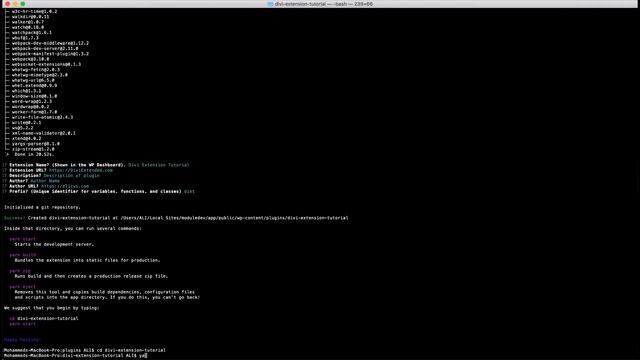This screenshot has height=360, width=640.
Task: Maximize the terminal with the green button
Action: pos(23,4)
